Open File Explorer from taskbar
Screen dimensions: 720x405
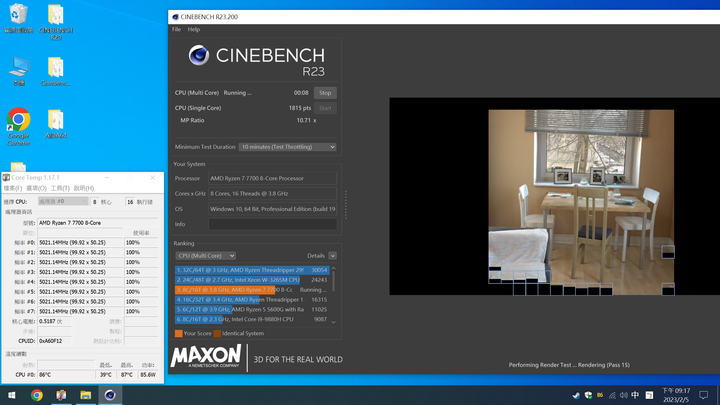[85, 395]
